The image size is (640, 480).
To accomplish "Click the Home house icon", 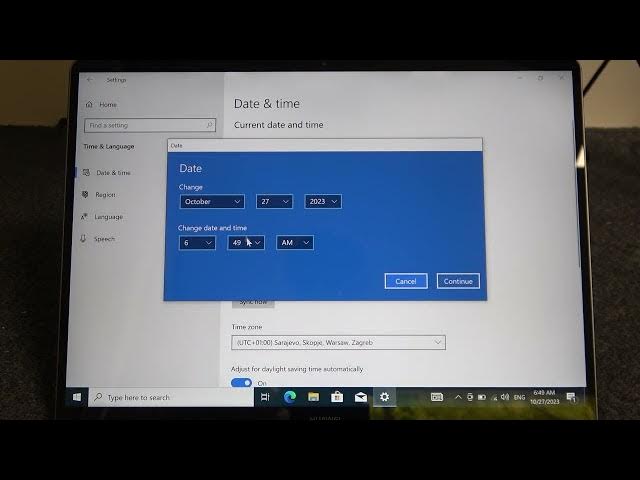I will pos(89,104).
